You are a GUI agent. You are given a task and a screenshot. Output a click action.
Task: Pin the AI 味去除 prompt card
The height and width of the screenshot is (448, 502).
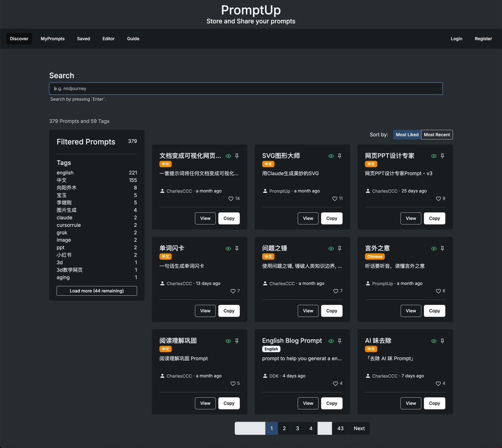(443, 341)
